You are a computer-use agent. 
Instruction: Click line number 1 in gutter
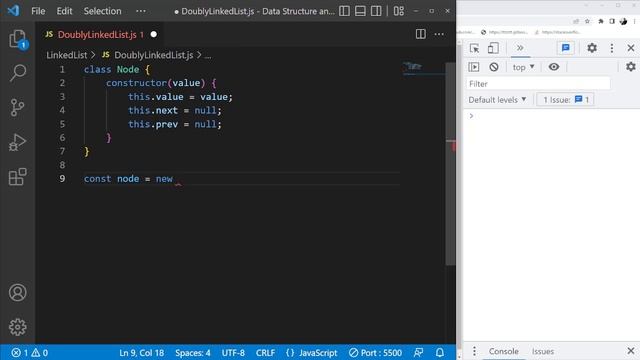(x=62, y=69)
